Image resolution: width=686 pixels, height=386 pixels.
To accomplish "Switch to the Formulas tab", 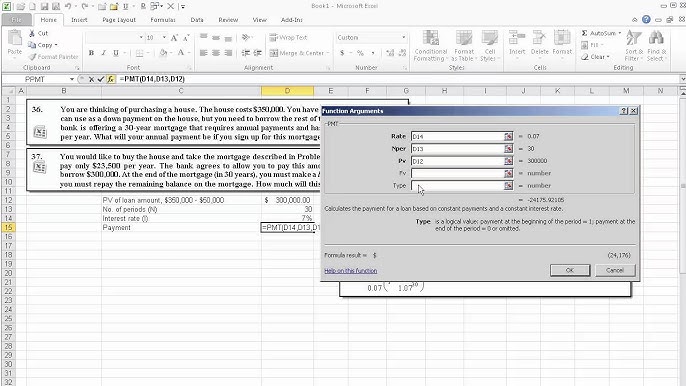I will coord(163,20).
